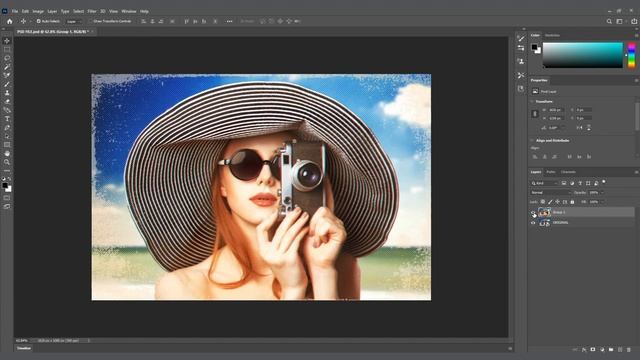Select the Rectangular Marquee tool

tap(7, 49)
